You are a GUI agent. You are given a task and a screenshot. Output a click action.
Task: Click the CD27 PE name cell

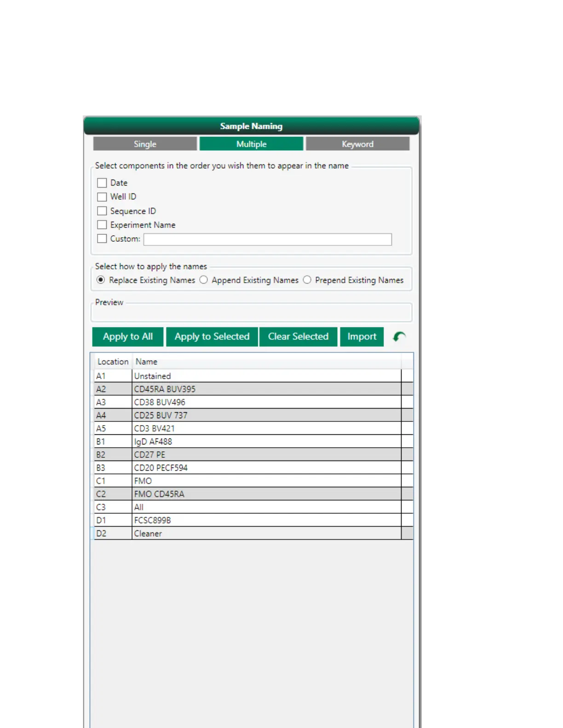[266, 455]
